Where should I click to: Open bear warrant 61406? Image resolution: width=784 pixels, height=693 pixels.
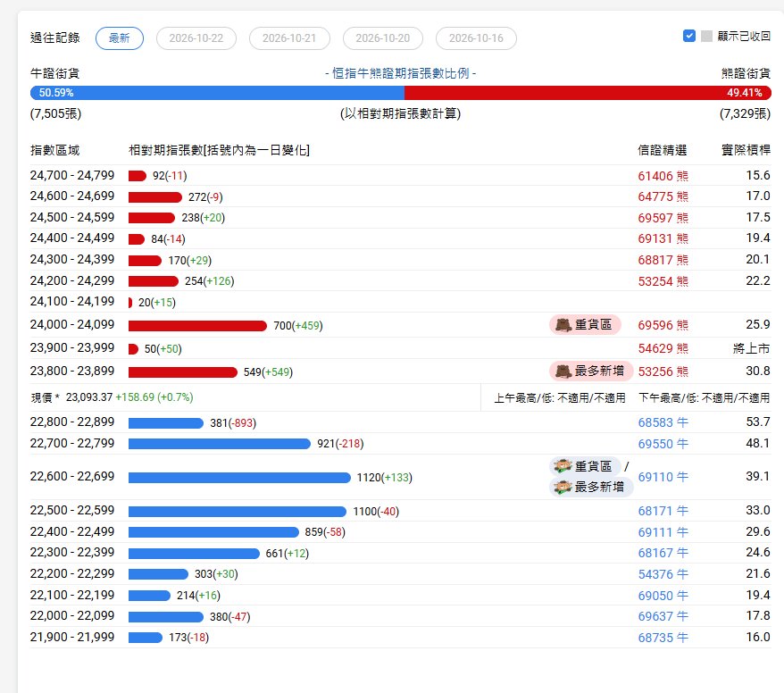coord(663,176)
